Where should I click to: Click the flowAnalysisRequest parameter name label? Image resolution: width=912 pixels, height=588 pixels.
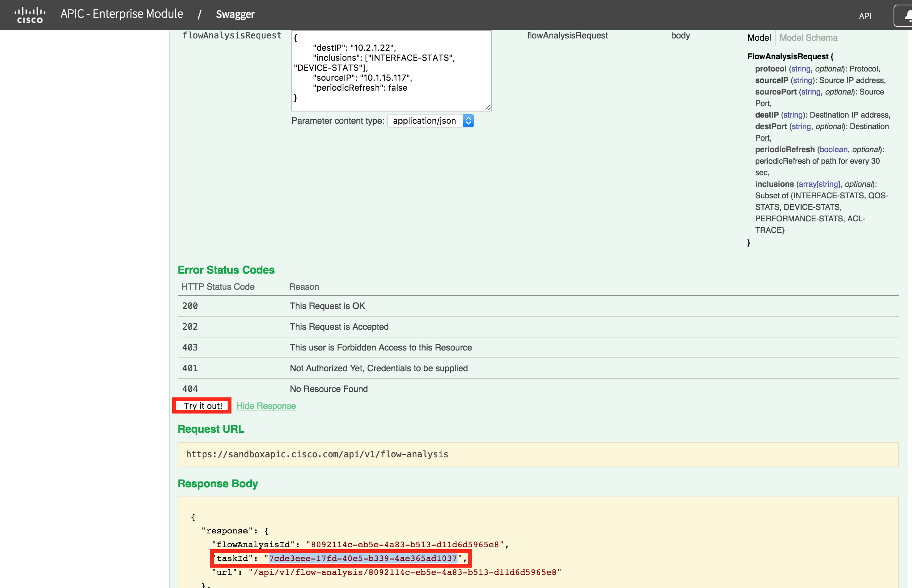pos(232,35)
